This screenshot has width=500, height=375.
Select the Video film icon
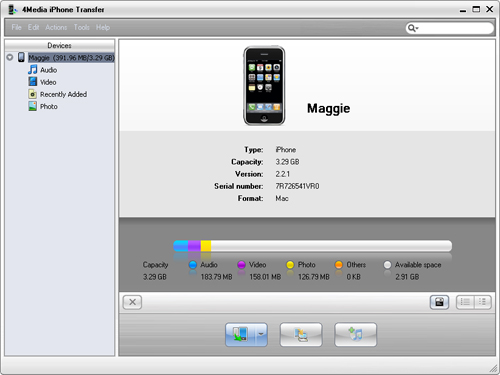coord(32,82)
